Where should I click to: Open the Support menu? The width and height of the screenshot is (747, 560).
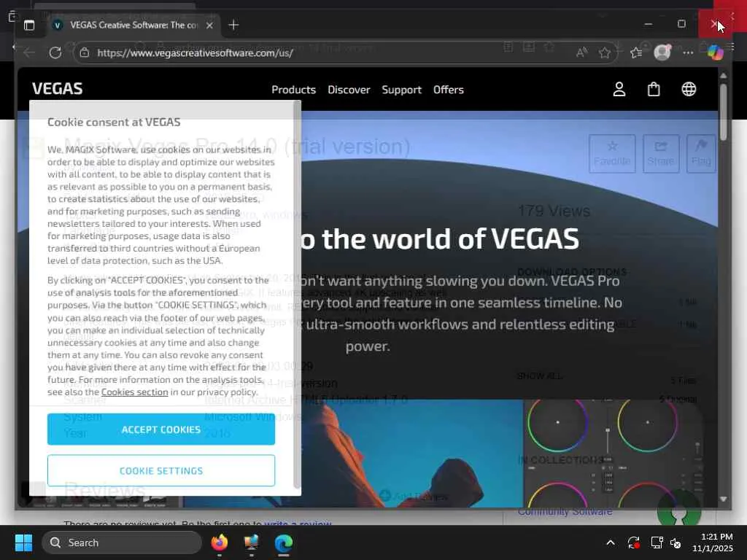402,90
